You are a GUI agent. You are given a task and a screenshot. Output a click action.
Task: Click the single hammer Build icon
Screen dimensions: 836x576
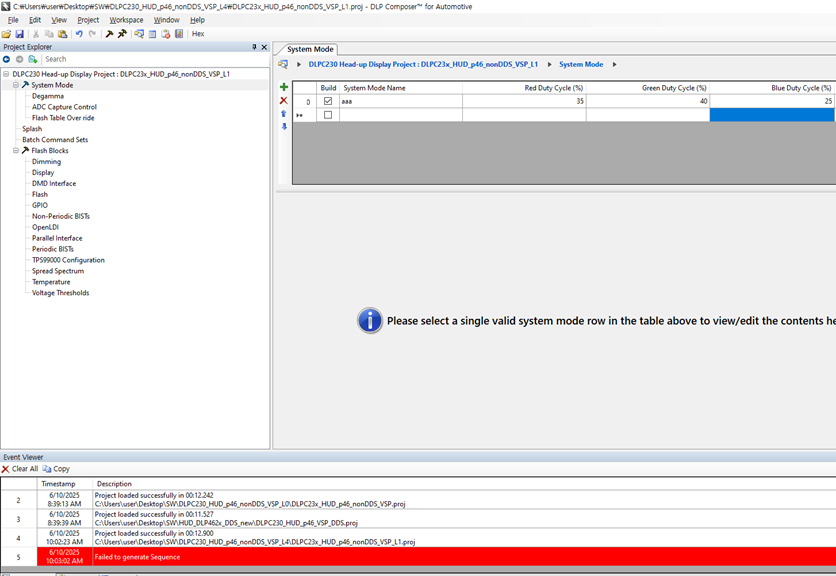coord(109,34)
